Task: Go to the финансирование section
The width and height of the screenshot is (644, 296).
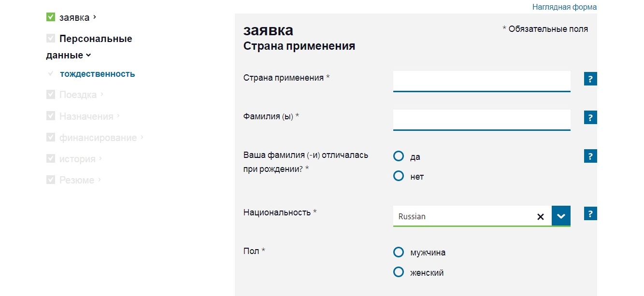Action: [98, 138]
